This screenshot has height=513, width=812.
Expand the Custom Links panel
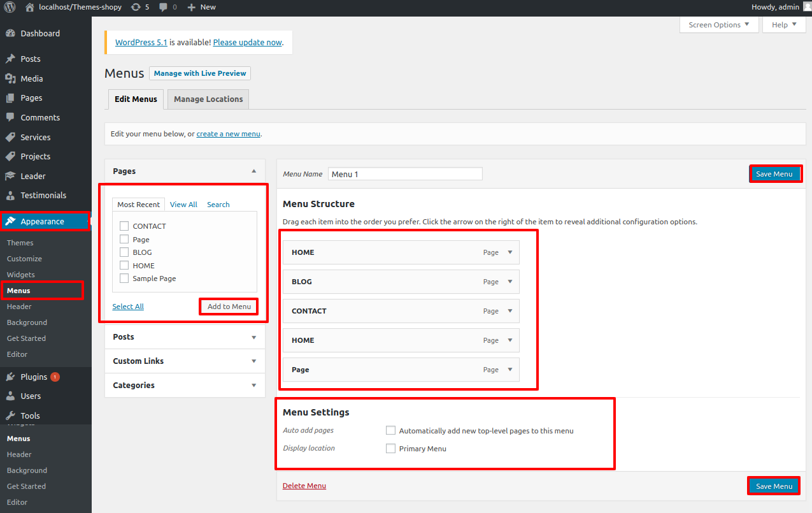253,361
